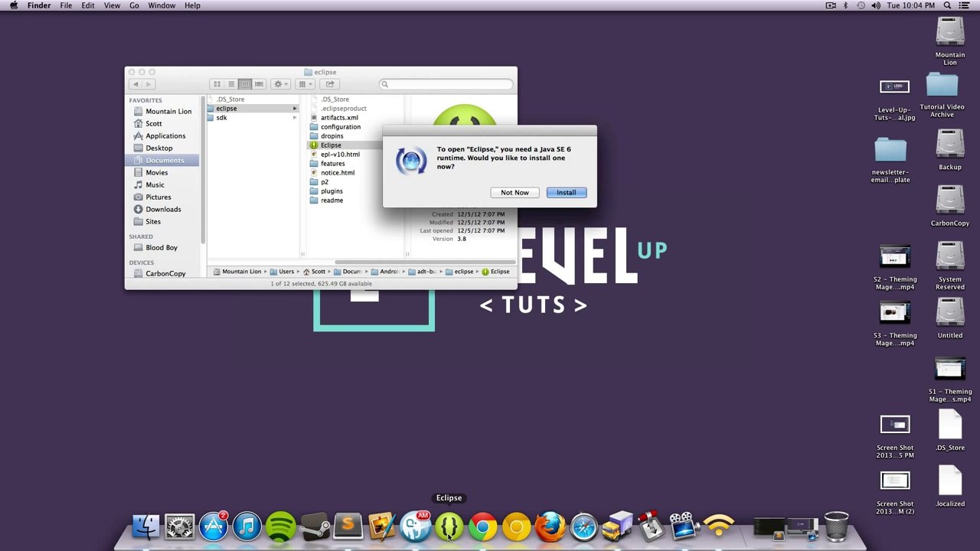Launch Firefox from the dock

point(550,527)
